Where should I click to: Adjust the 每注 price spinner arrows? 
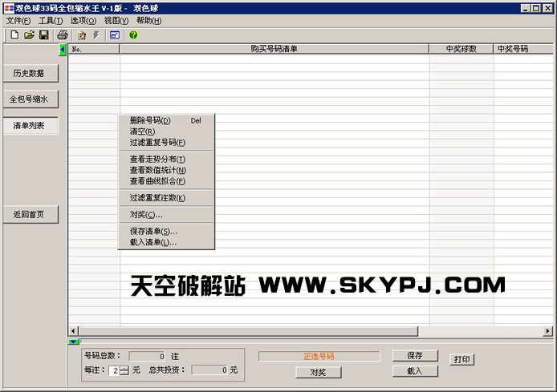(x=124, y=370)
